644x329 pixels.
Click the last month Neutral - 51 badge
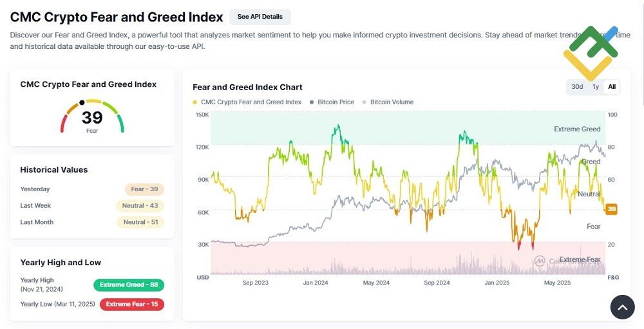(x=140, y=222)
